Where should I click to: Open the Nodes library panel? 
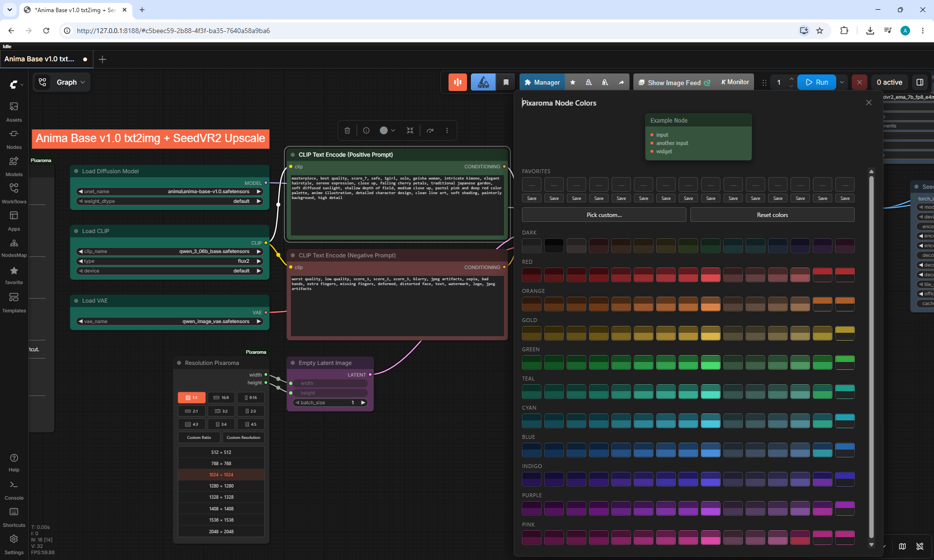click(x=14, y=139)
